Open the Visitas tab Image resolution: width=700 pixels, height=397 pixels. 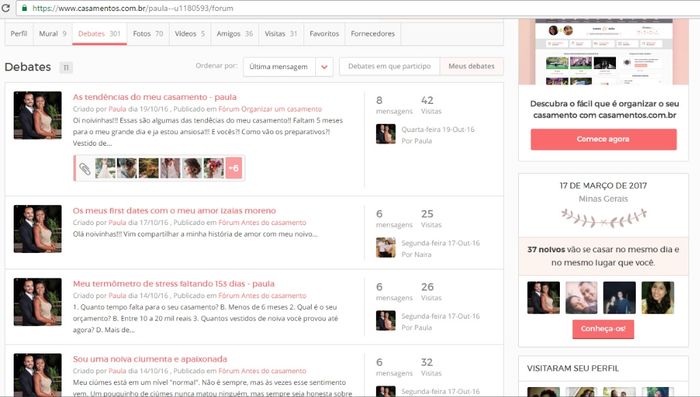pos(281,33)
